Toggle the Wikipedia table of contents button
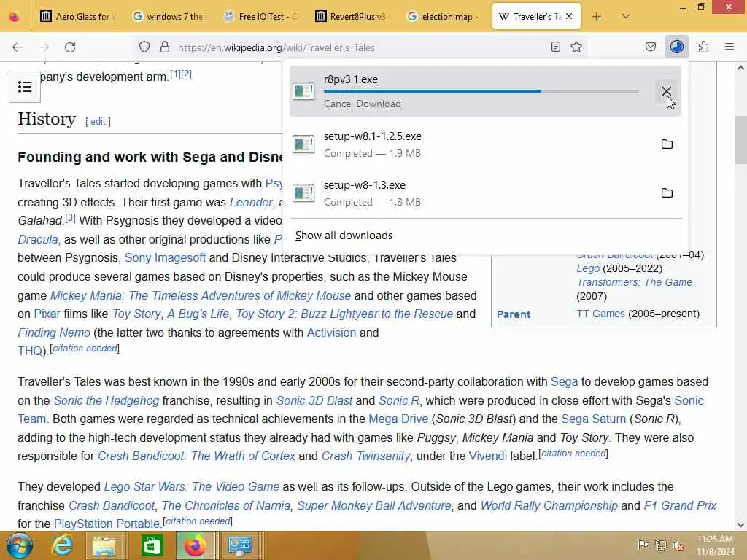 [25, 87]
